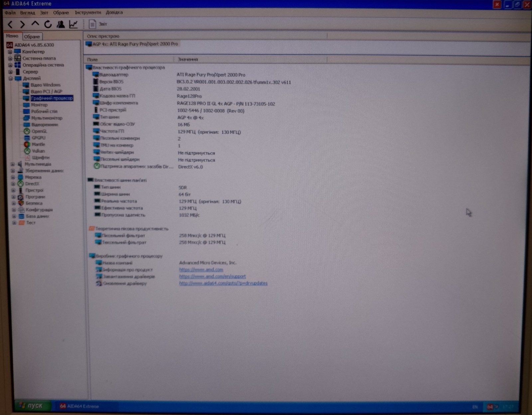Screen dimensions: 532x415
Task: Click the DirectX v6.0 value
Action: click(190, 167)
